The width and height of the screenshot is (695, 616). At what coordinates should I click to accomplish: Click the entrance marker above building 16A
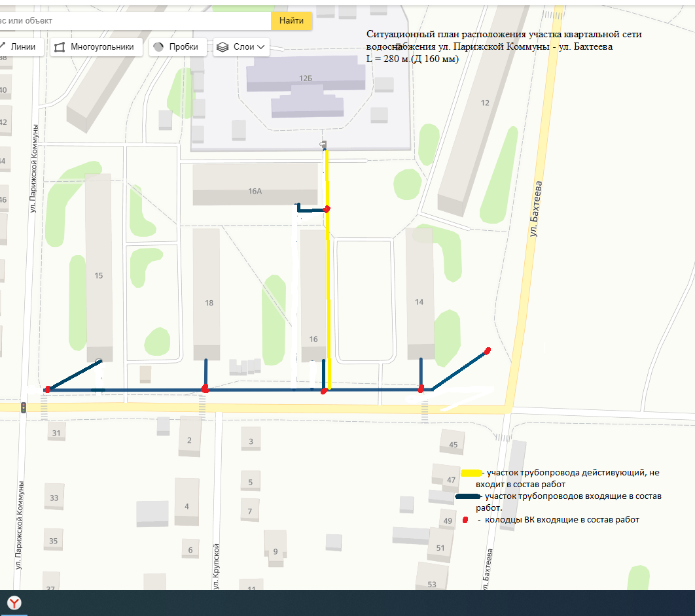click(x=323, y=144)
